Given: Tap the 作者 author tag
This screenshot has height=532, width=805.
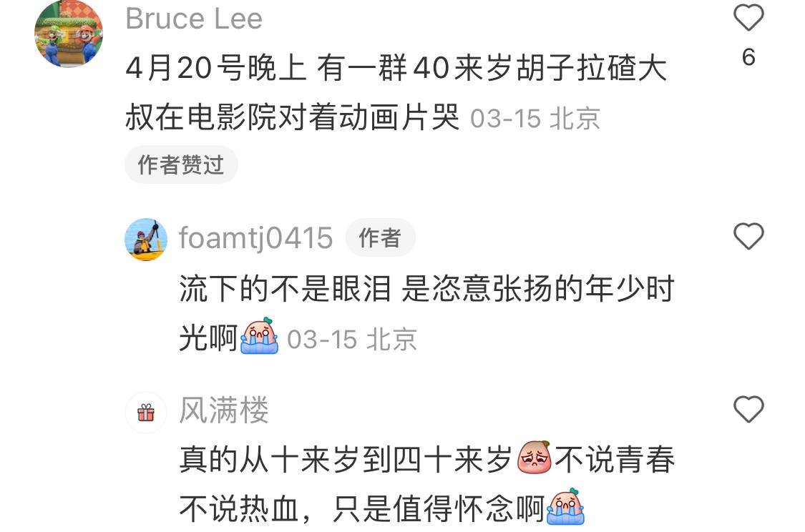Looking at the screenshot, I should [x=381, y=237].
